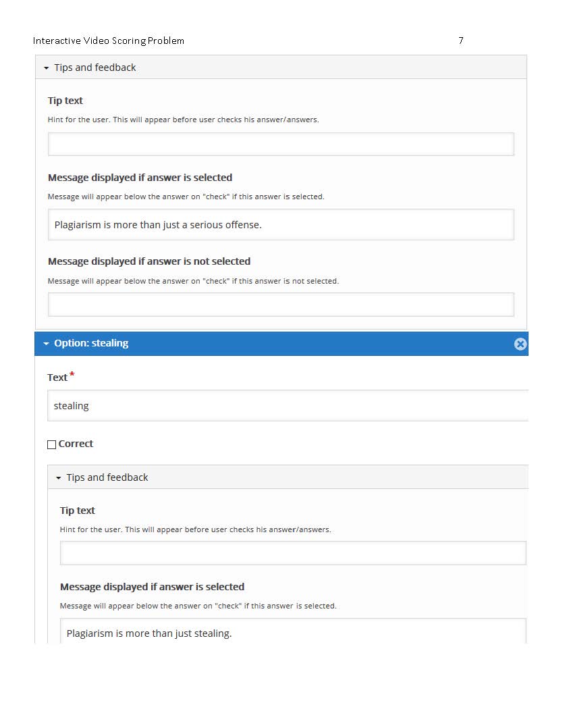Click the Correct checkbox label

(76, 444)
